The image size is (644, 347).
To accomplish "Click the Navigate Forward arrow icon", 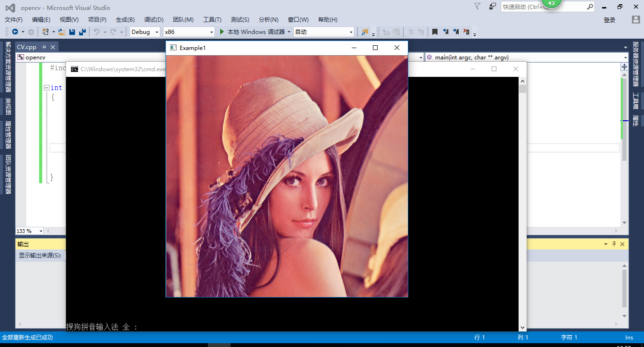I will [x=31, y=32].
